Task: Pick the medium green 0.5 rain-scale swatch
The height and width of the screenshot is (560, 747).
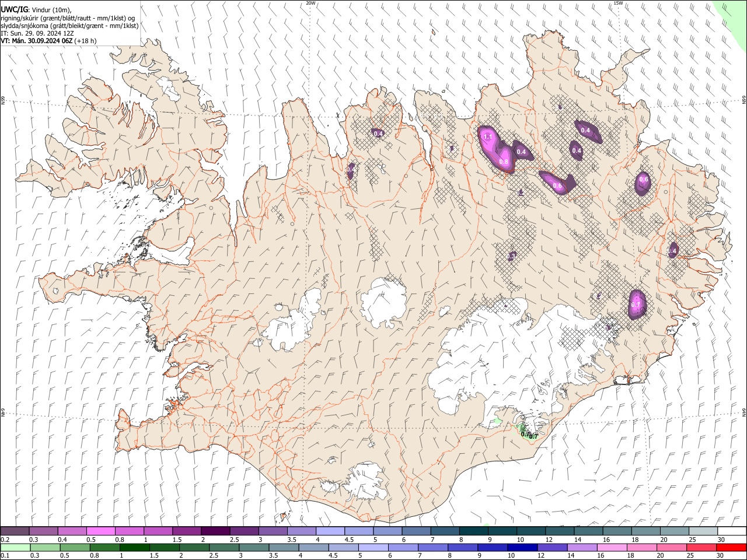Action: [x=75, y=547]
